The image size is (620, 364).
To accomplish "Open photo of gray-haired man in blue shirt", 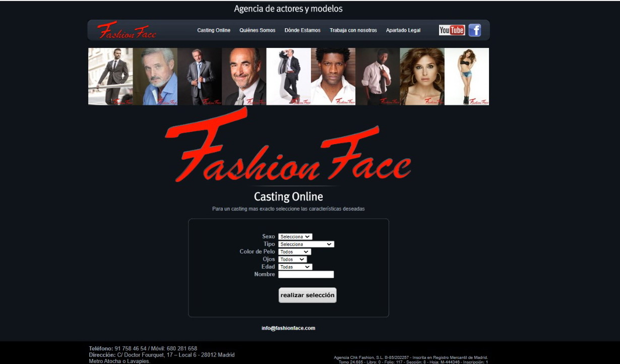I will (155, 77).
